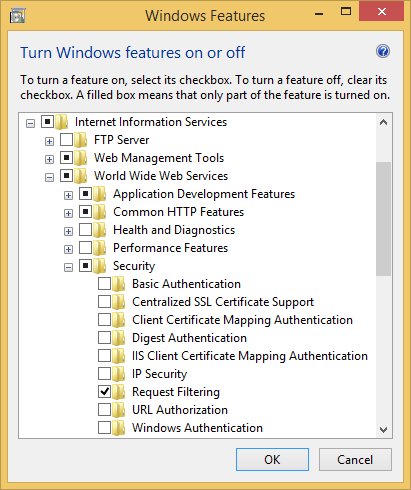Image resolution: width=411 pixels, height=490 pixels.
Task: Collapse the Security node
Action: pos(68,268)
